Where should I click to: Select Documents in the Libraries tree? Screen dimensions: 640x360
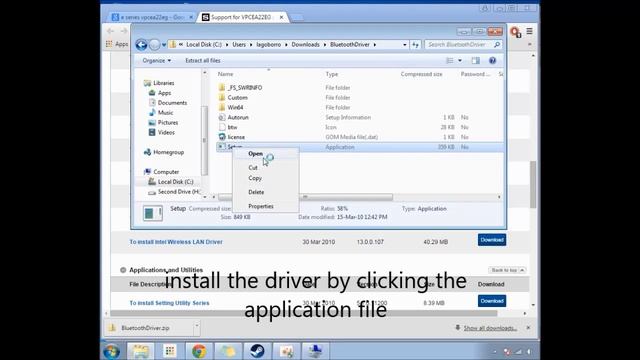(172, 103)
